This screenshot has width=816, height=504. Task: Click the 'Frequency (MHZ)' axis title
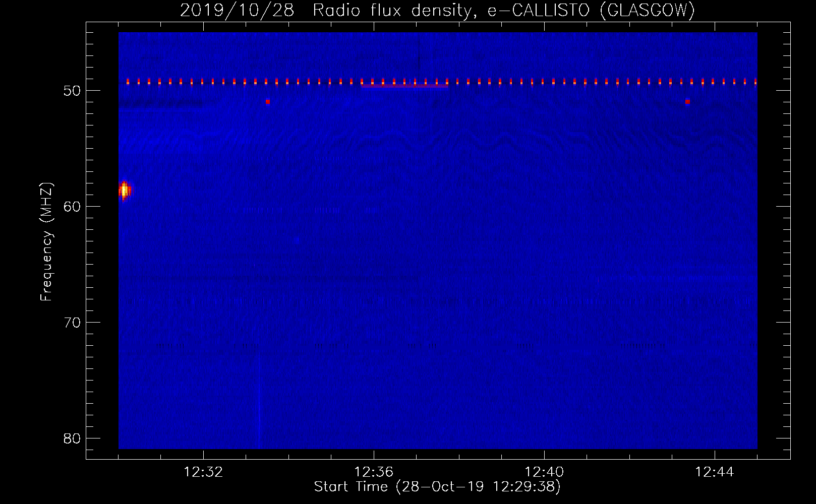(x=46, y=242)
